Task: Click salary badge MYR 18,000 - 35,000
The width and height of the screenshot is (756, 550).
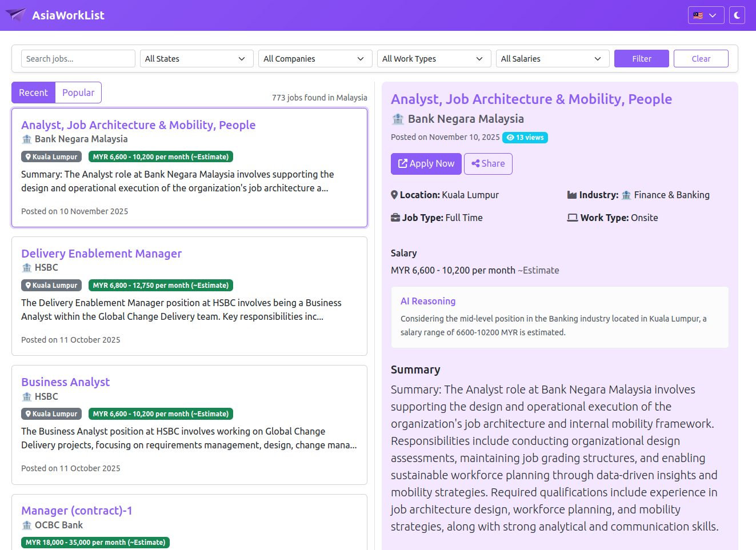Action: 95,542
